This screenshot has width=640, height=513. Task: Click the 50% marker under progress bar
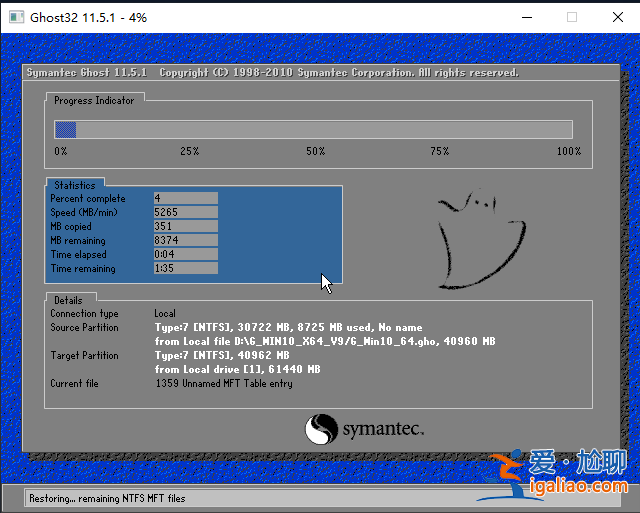315,151
